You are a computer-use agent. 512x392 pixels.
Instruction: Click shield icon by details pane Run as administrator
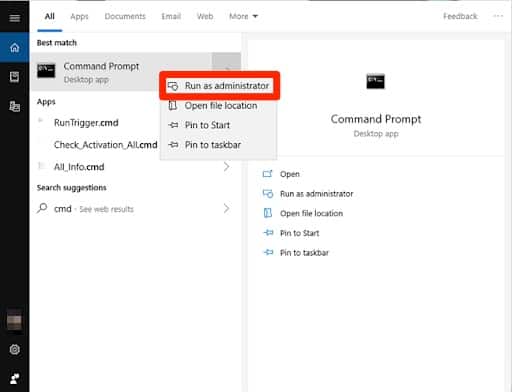268,193
